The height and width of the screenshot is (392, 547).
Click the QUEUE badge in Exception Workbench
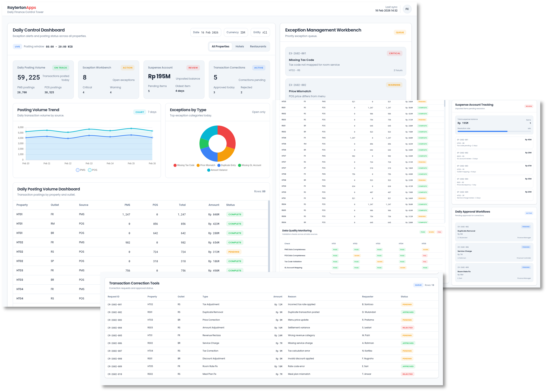[x=400, y=33]
